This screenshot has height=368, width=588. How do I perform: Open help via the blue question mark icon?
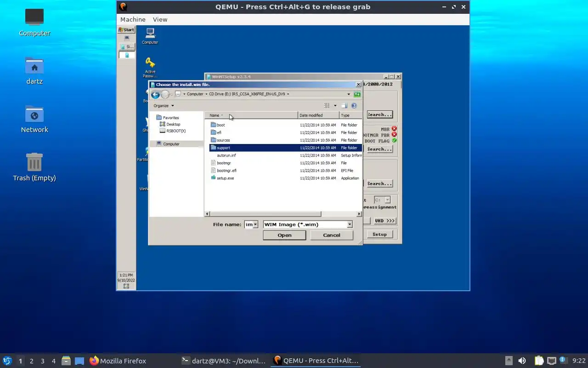[x=354, y=106]
